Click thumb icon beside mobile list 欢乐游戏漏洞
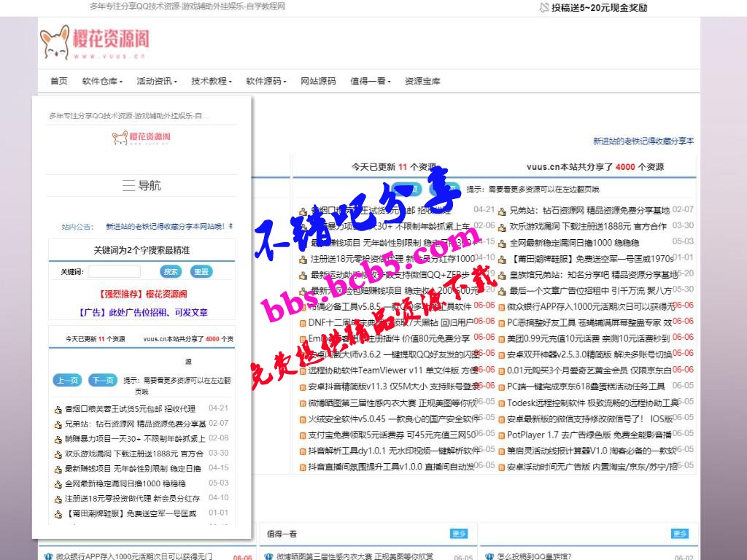This screenshot has width=747, height=560. pos(58,454)
